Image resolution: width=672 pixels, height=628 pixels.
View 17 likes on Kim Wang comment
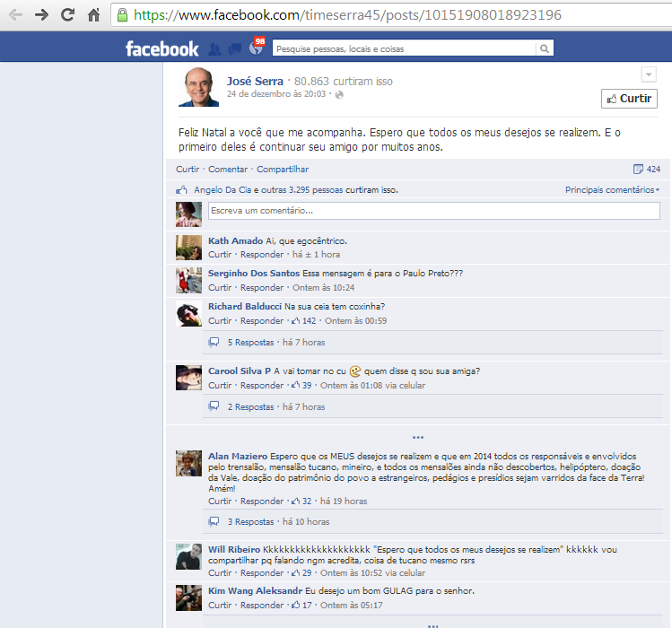[x=301, y=606]
